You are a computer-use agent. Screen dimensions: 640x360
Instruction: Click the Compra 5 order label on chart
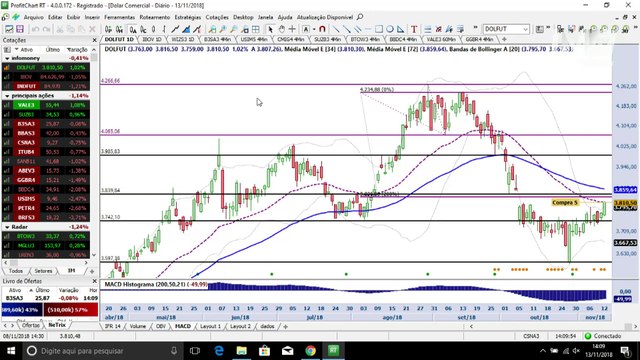565,202
